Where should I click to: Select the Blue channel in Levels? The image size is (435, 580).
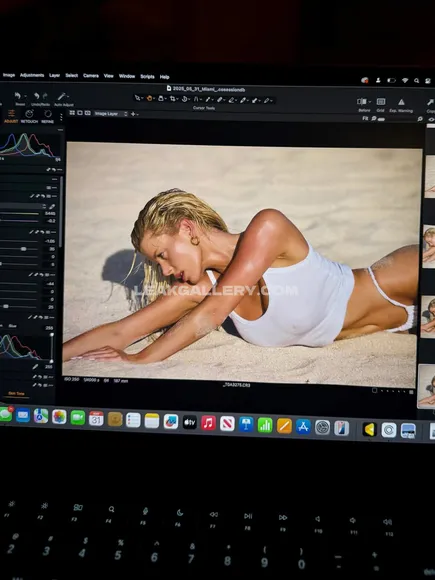13,326
